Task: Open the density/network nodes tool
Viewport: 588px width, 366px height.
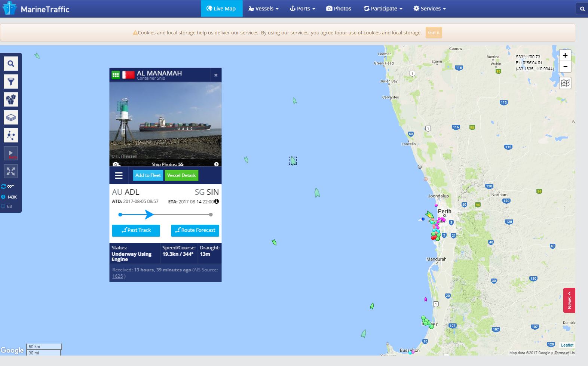Action: click(x=11, y=135)
